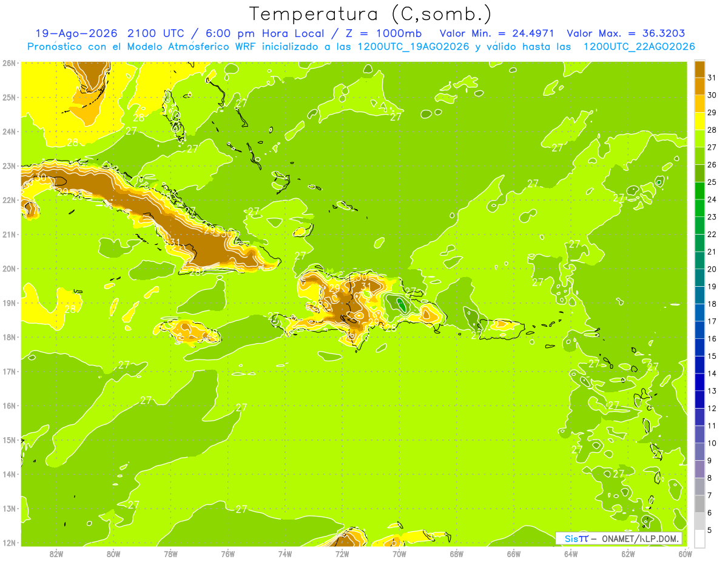Click color scale label "31"
728x562 pixels.
pyautogui.click(x=712, y=78)
